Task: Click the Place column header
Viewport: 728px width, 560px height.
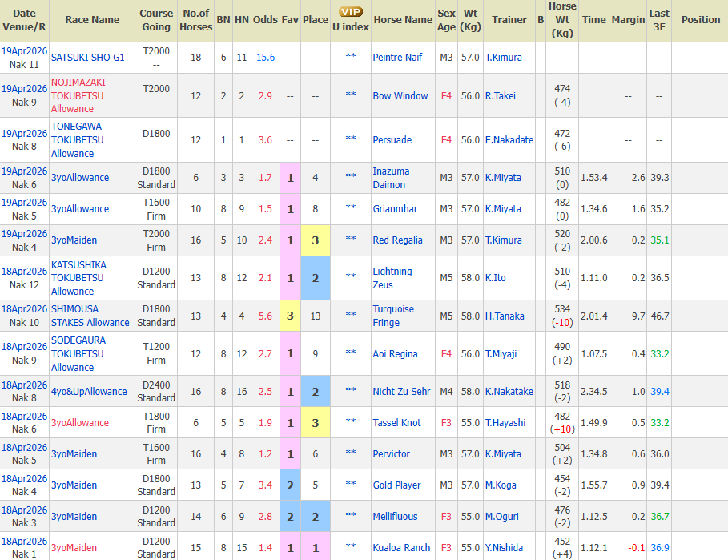Action: coord(316,20)
